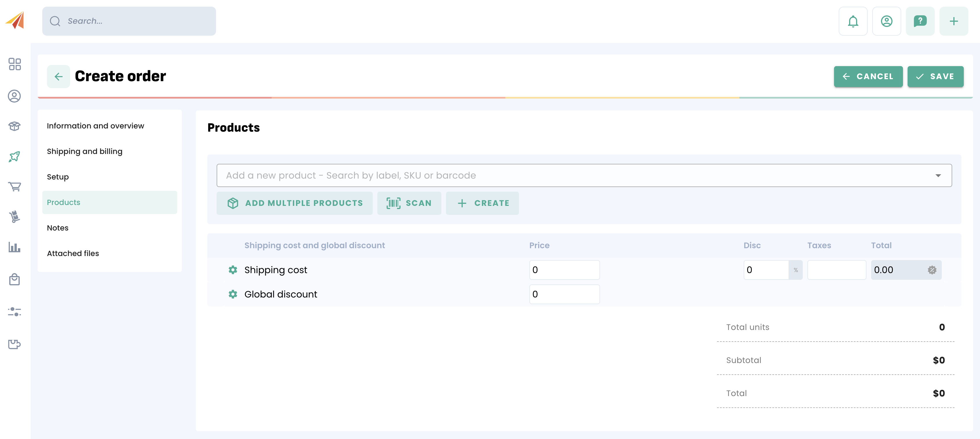The image size is (980, 439).
Task: Click the Shipping cost price field
Action: [x=564, y=270]
